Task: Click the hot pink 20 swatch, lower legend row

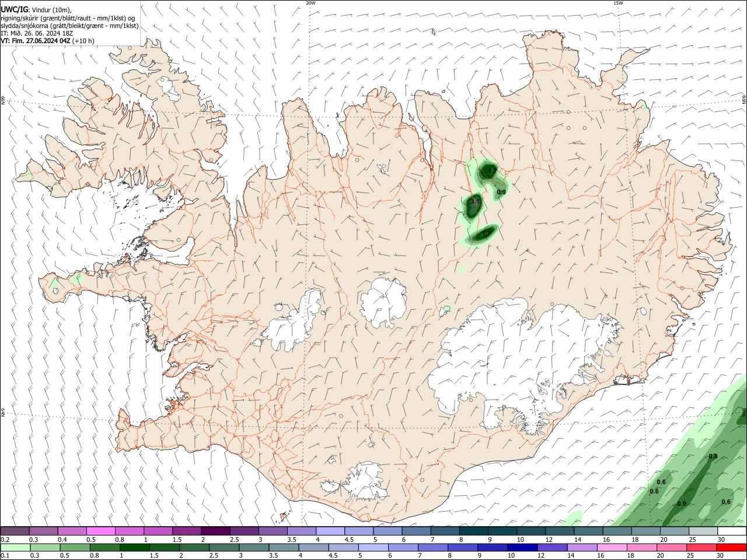Action: pos(672,547)
